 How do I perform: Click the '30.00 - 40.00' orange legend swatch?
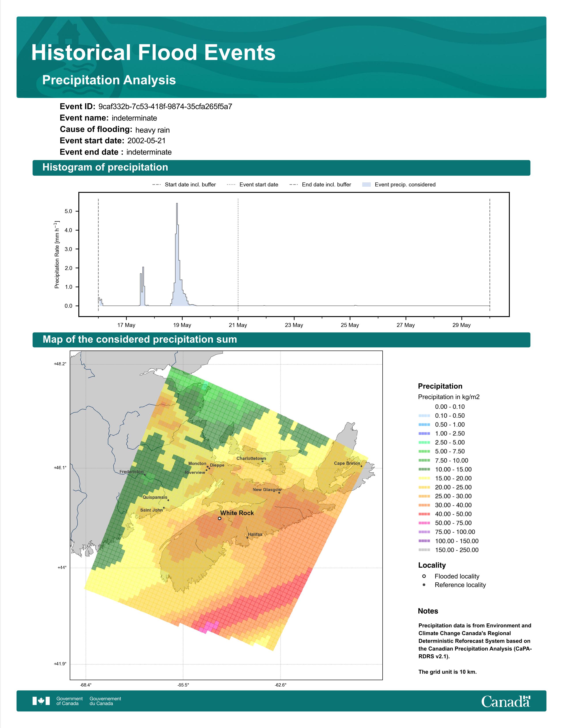[x=424, y=505]
